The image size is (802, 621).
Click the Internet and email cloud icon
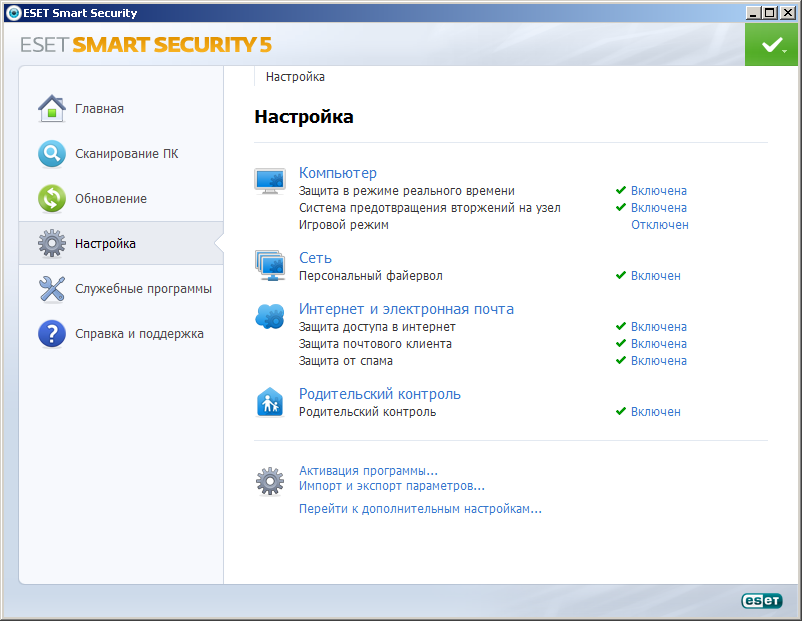270,317
